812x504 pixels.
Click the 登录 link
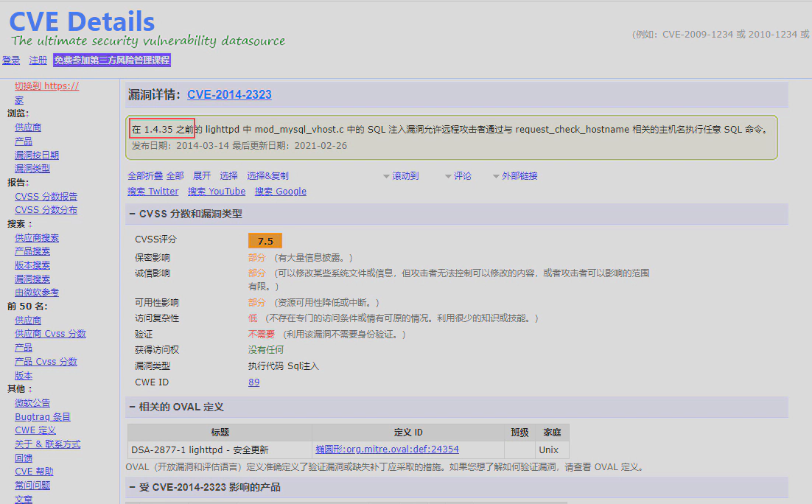pyautogui.click(x=11, y=60)
